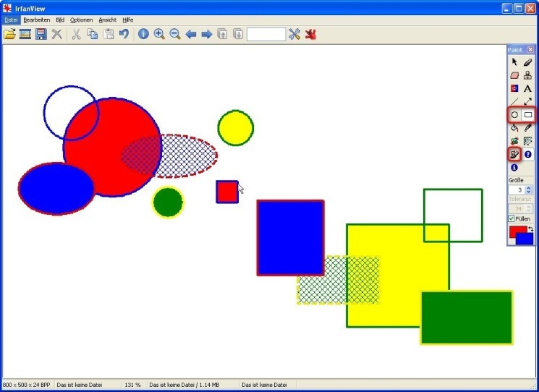Select the eraser tool in Paint panel
The width and height of the screenshot is (539, 392).
pos(514,75)
